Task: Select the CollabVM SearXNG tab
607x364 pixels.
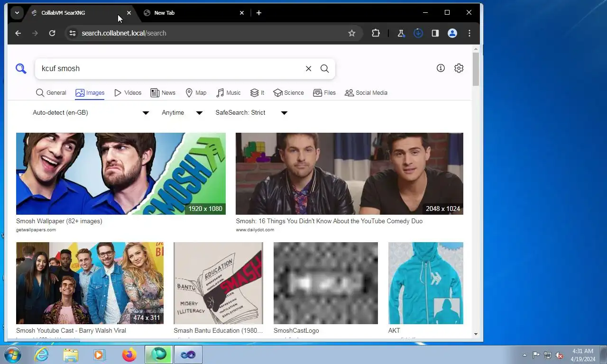Action: 81,13
